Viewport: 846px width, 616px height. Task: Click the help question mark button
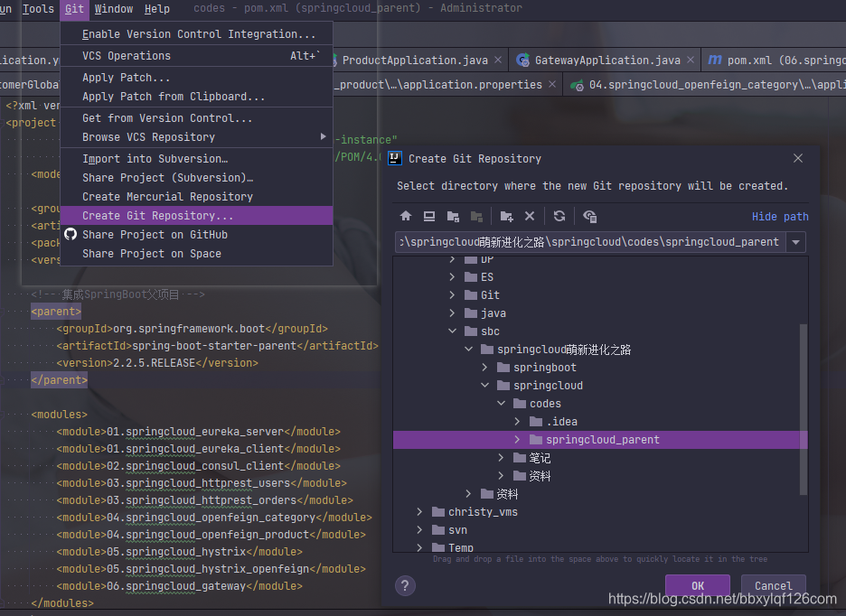pyautogui.click(x=405, y=585)
